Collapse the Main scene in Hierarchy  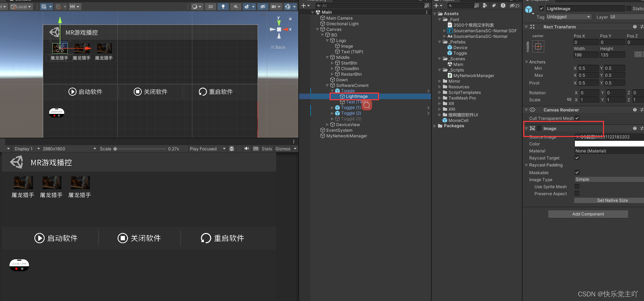[x=313, y=12]
